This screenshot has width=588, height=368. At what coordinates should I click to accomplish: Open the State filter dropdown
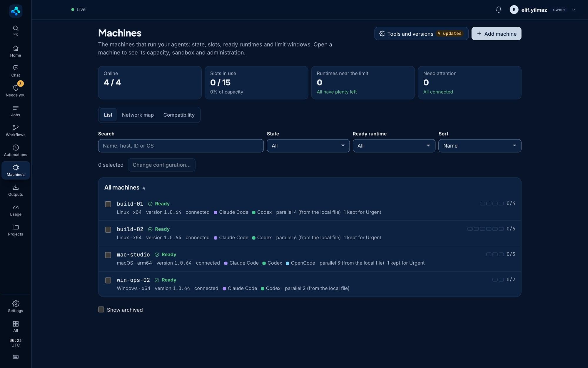coord(308,146)
